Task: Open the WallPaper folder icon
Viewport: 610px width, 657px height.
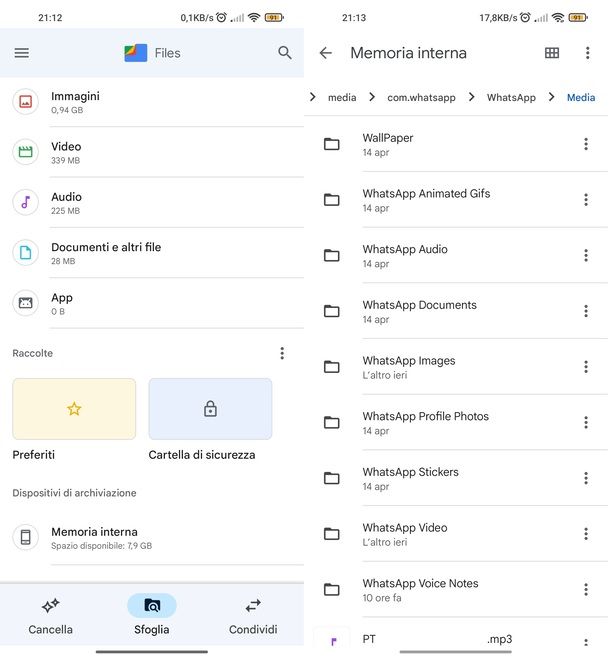Action: click(332, 144)
